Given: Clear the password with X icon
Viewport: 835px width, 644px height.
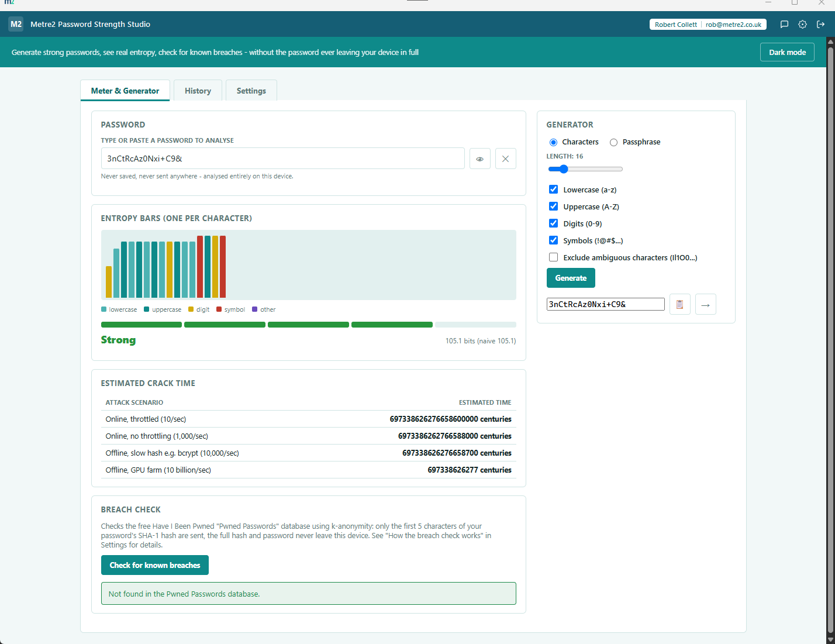Looking at the screenshot, I should [x=505, y=159].
